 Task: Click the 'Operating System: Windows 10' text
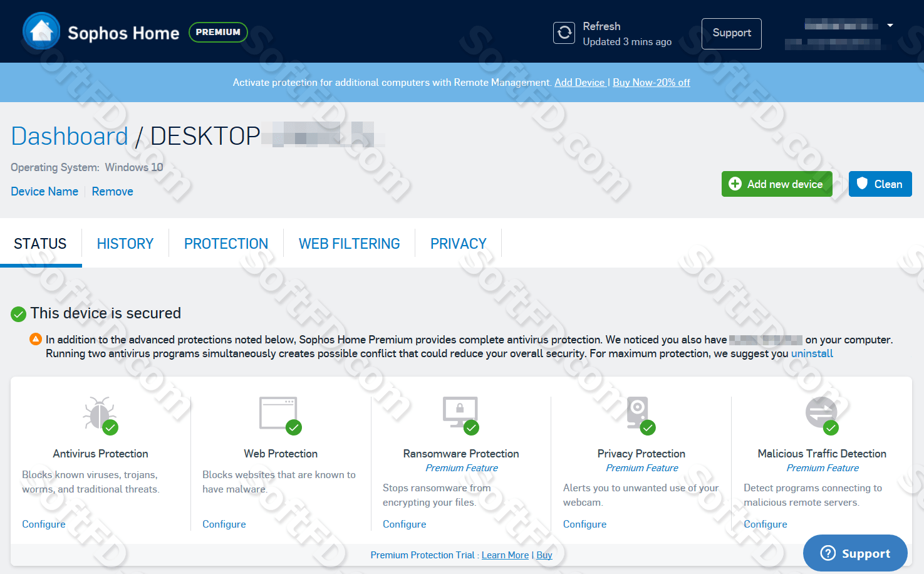click(87, 167)
